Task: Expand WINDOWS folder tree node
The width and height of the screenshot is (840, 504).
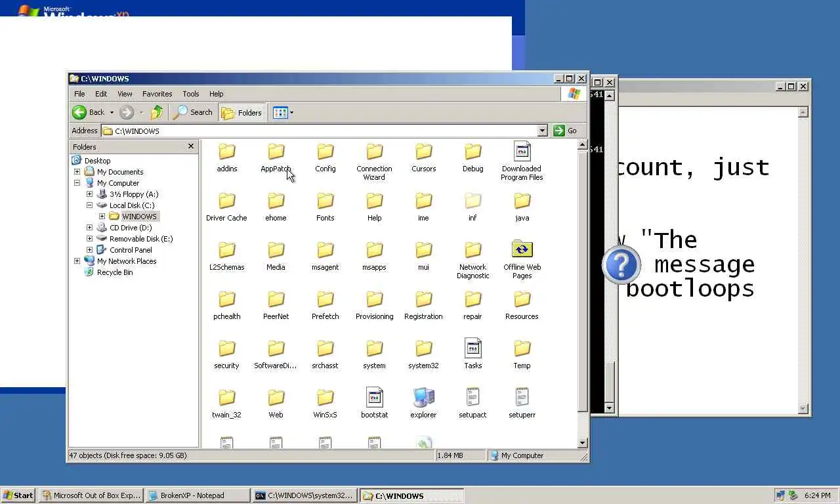Action: pyautogui.click(x=102, y=217)
